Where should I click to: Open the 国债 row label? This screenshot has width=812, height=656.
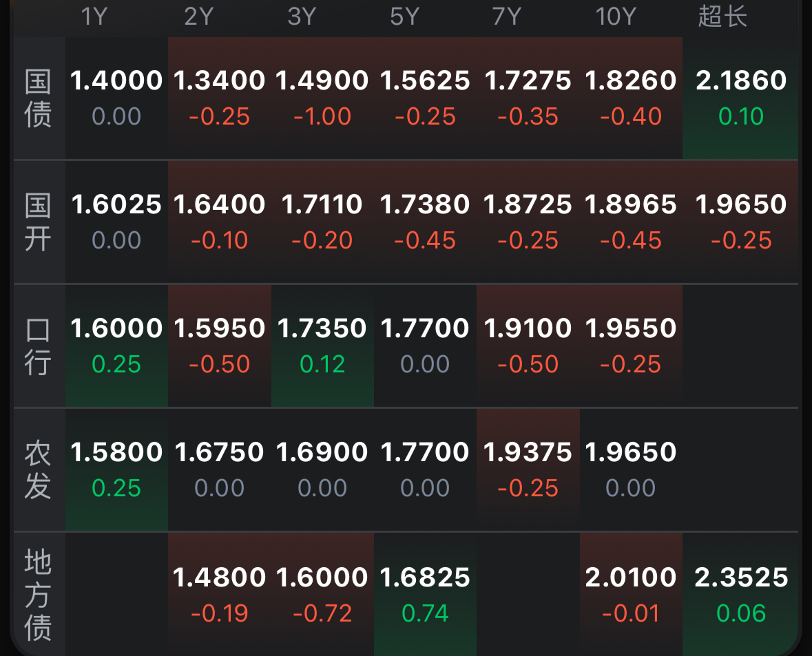(38, 98)
